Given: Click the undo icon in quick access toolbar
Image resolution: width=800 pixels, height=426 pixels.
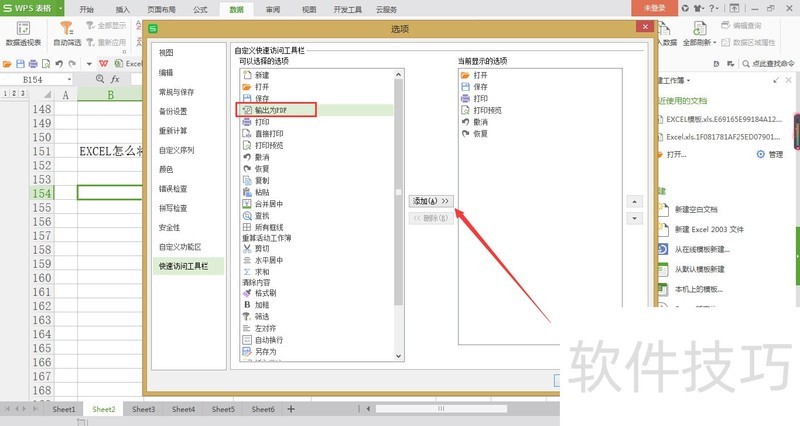Looking at the screenshot, I should pos(59,64).
